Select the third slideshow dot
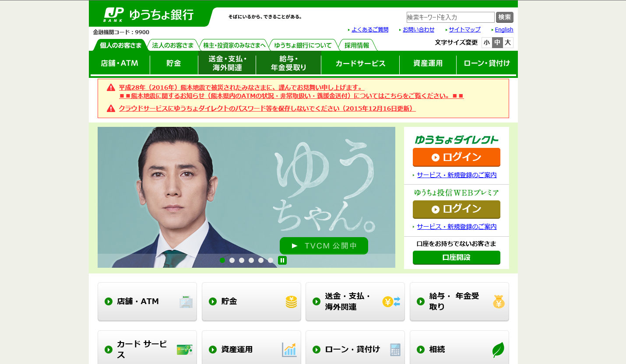 (x=242, y=260)
